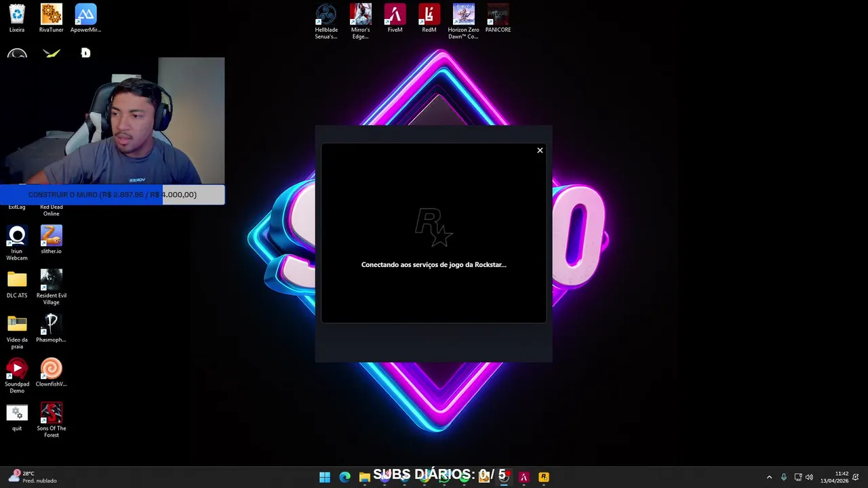The width and height of the screenshot is (868, 488).
Task: Open network status in system tray
Action: point(798,477)
